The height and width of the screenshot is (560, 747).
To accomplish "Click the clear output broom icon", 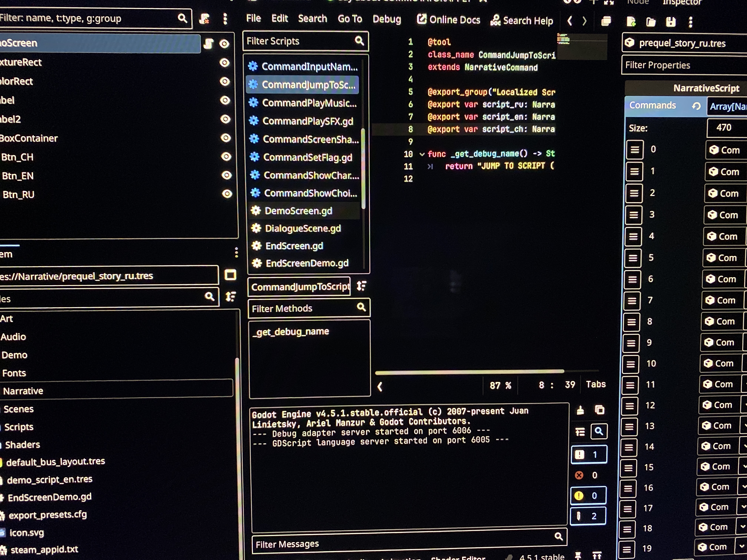I will pyautogui.click(x=580, y=410).
